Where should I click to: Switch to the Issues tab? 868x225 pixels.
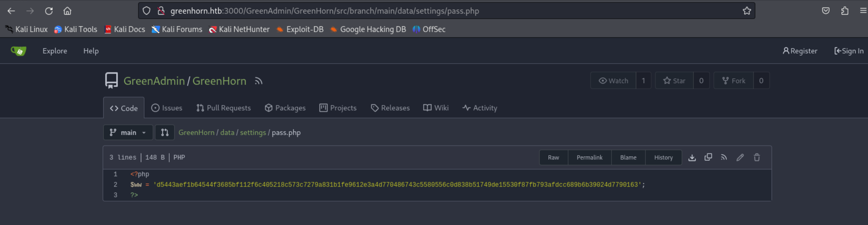(167, 108)
